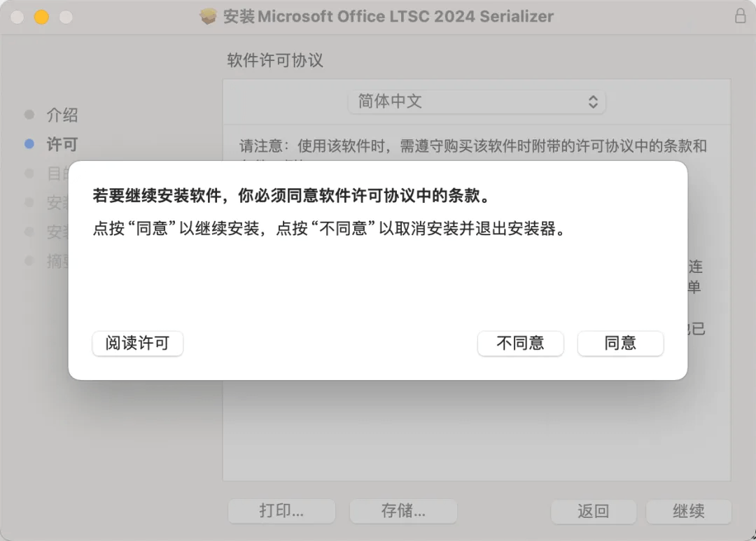Select the blue 许可 step bullet
Image resolution: width=756 pixels, height=541 pixels.
coord(29,143)
